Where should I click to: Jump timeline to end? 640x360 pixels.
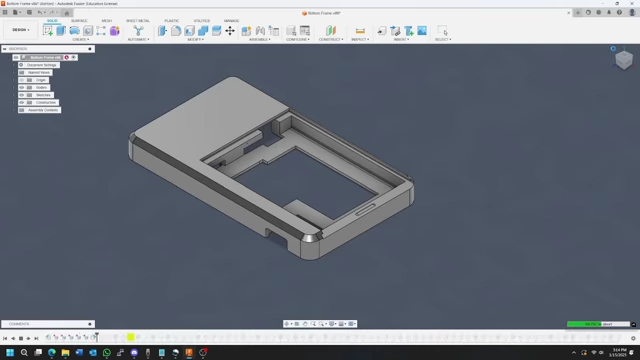click(36, 338)
